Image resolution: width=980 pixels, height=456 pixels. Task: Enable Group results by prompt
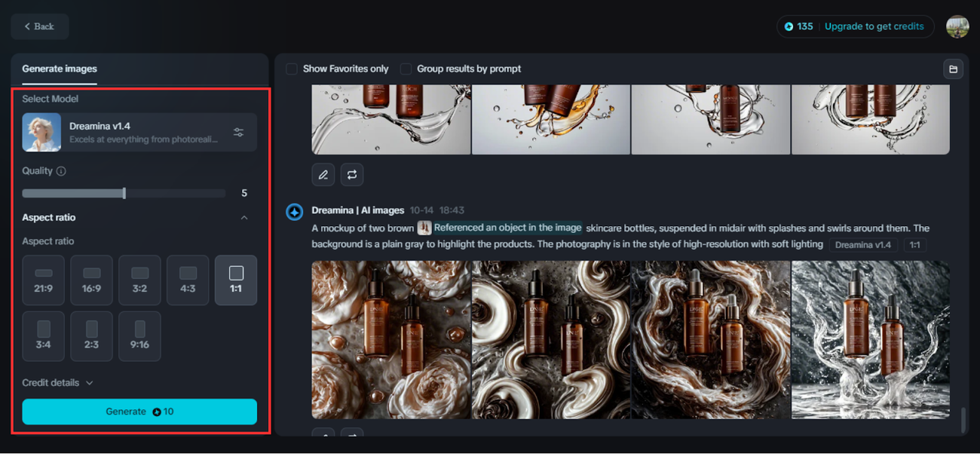pos(405,68)
